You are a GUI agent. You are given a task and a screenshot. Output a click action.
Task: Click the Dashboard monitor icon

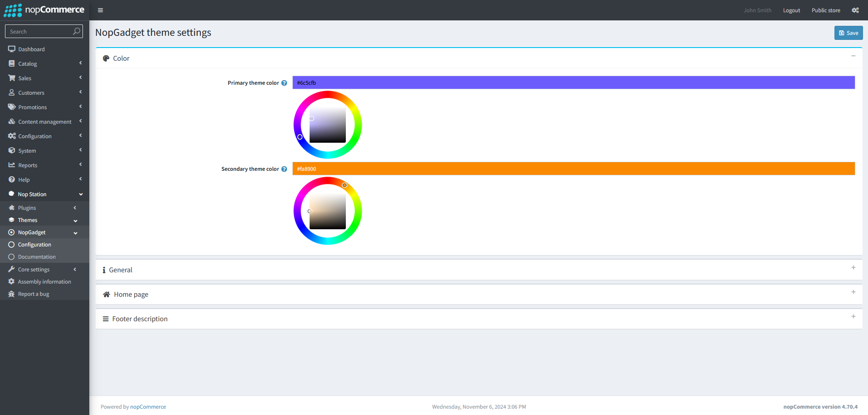pos(12,49)
